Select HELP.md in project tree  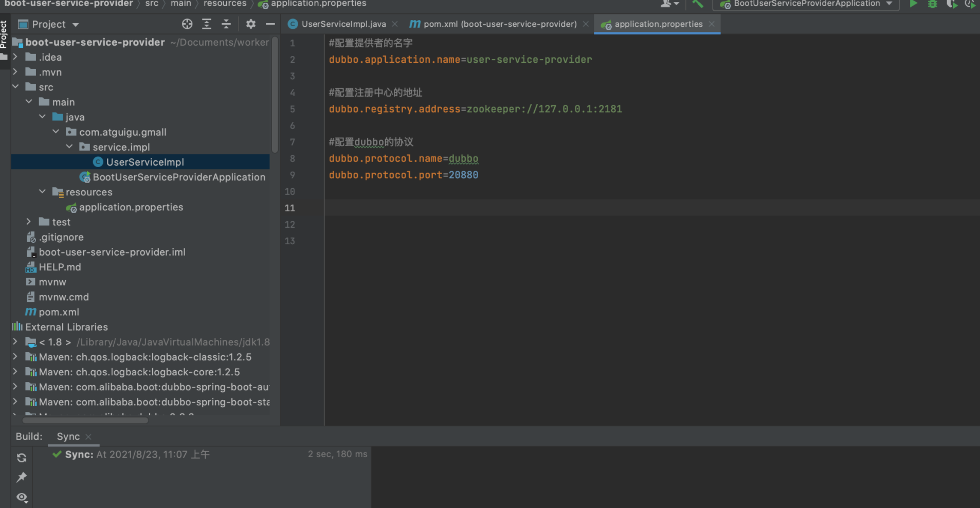(x=60, y=267)
